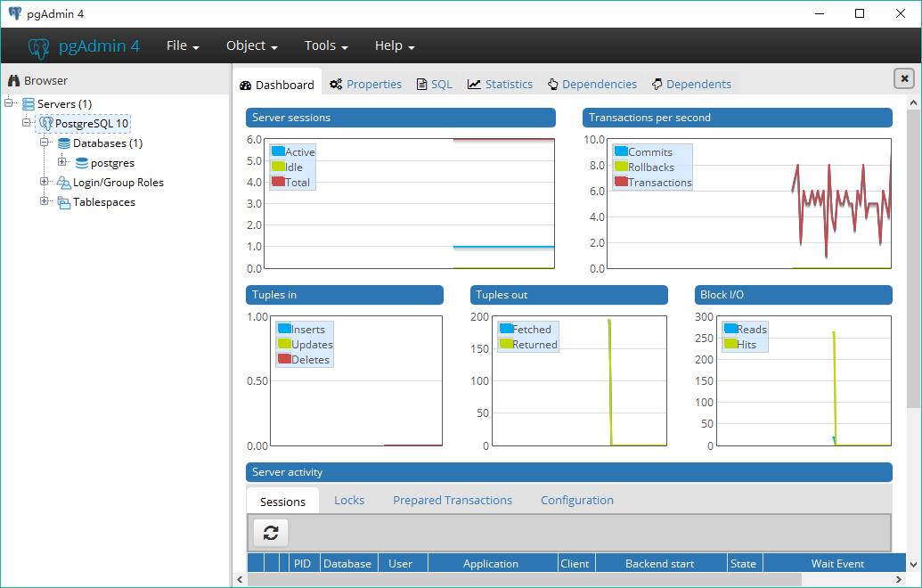This screenshot has height=588, width=922.
Task: Click the pgAdmin 4 brand link
Action: coord(84,45)
